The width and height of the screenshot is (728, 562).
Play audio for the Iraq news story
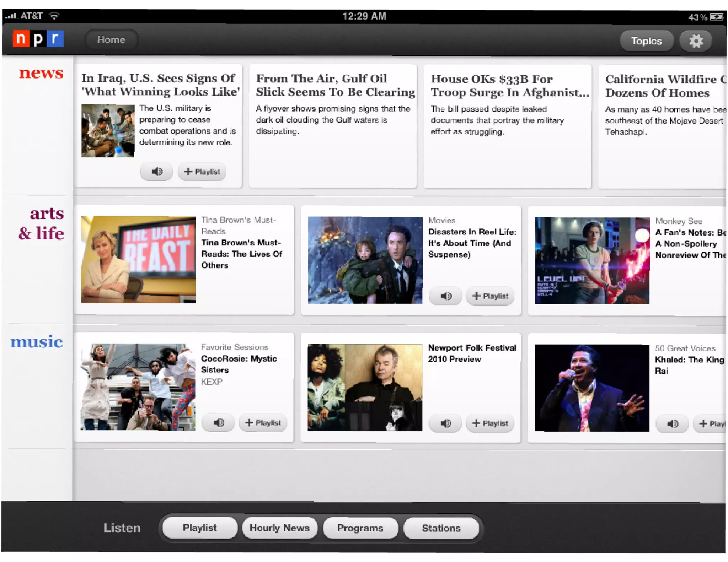tap(156, 172)
